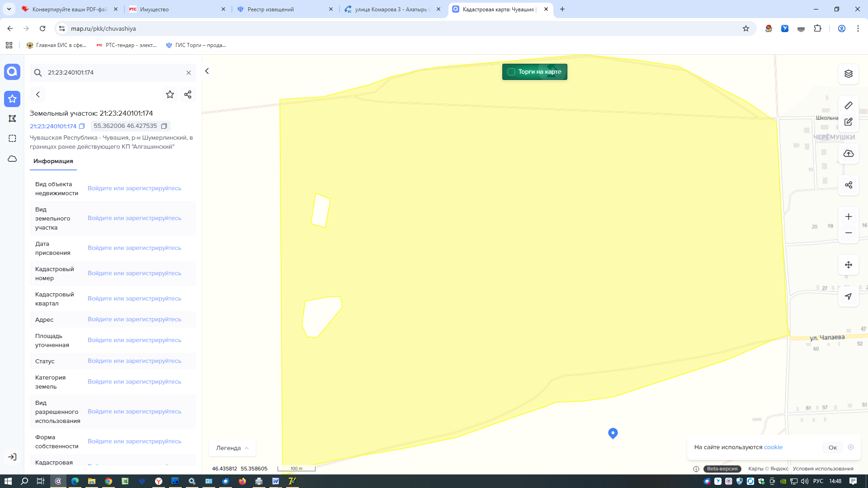This screenshot has width=868, height=488.
Task: Collapse the left info panel with chevron
Action: point(207,71)
